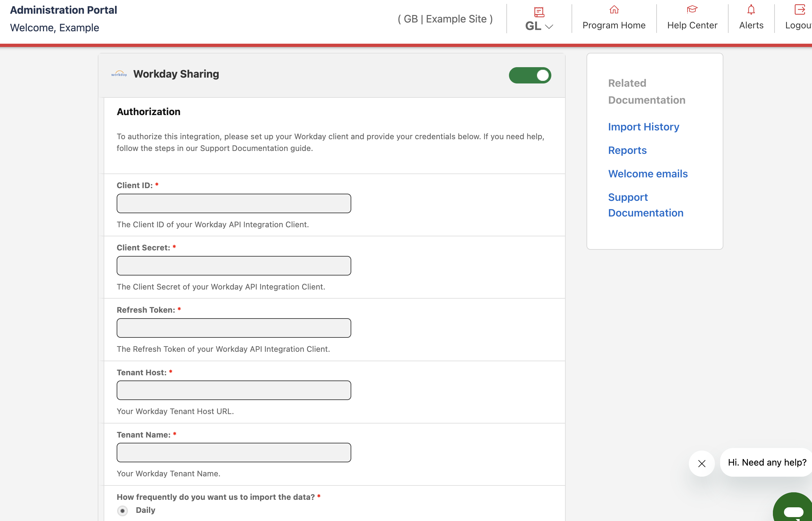Open the Alerts bell icon
This screenshot has width=812, height=521.
(751, 9)
